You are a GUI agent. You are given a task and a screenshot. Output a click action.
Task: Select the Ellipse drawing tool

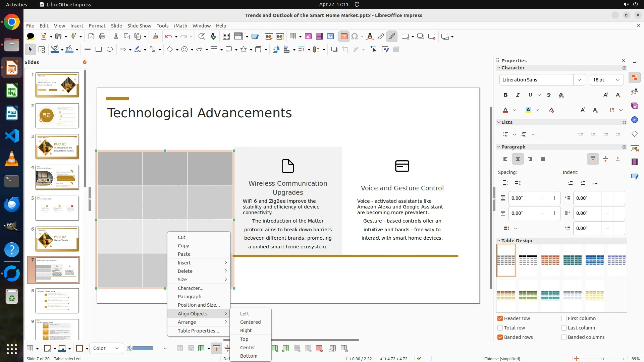(x=110, y=50)
